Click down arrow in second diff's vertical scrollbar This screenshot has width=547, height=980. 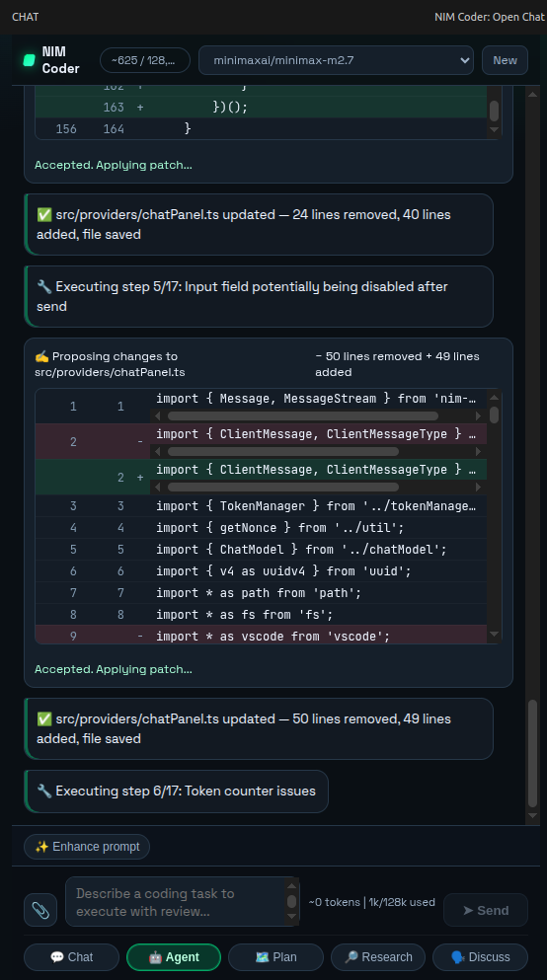[x=494, y=634]
